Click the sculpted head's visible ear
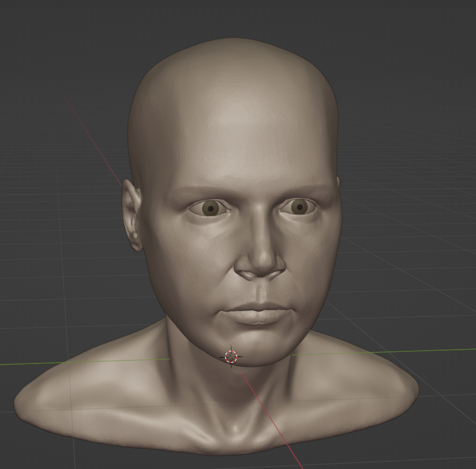Image resolution: width=476 pixels, height=469 pixels. 132,216
